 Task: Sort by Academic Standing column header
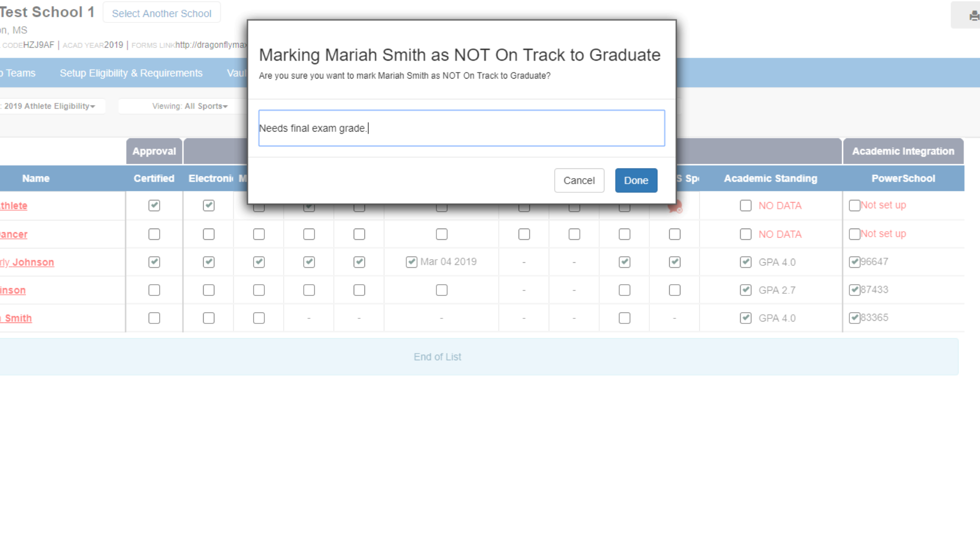[x=770, y=179]
